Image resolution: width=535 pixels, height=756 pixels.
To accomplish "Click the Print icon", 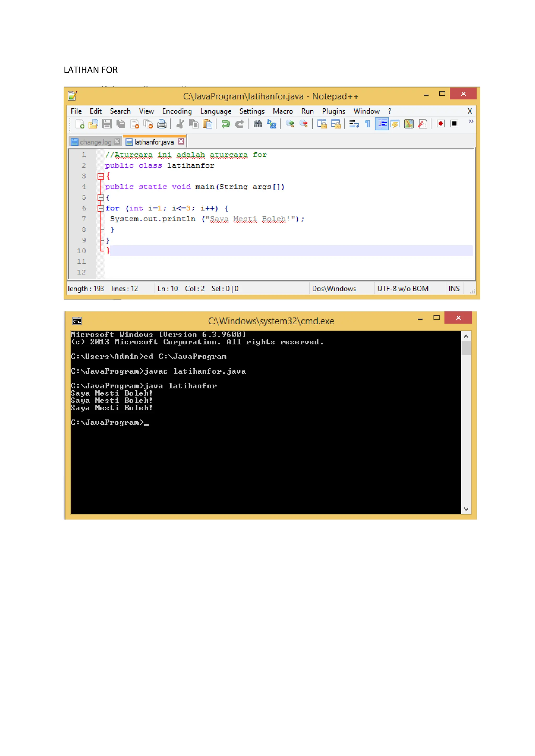I will pos(162,124).
